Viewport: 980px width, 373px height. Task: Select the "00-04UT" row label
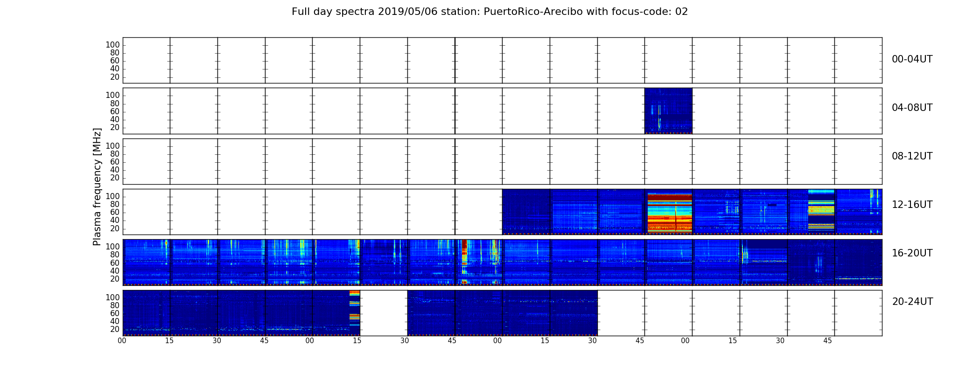pos(912,59)
